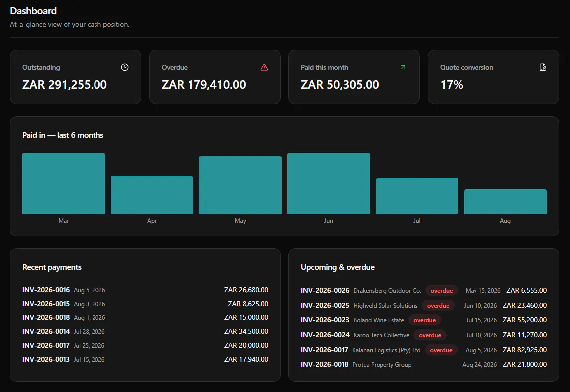Click overdue badge for Kalahari Logistics (Pty) Ltd

click(x=441, y=350)
